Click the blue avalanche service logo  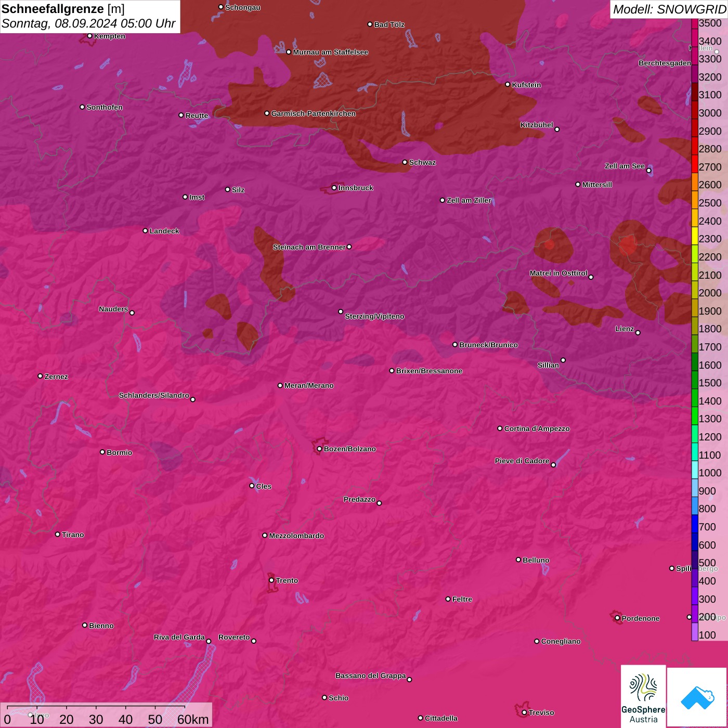pyautogui.click(x=697, y=697)
